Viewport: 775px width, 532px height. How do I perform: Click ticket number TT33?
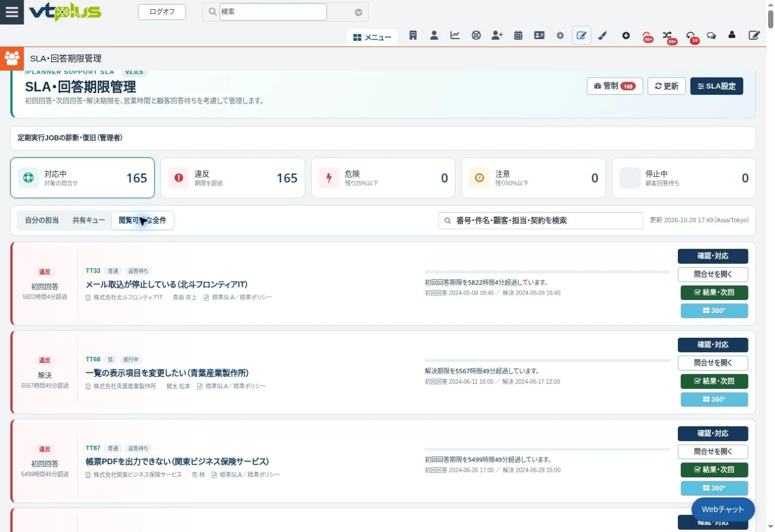point(93,271)
